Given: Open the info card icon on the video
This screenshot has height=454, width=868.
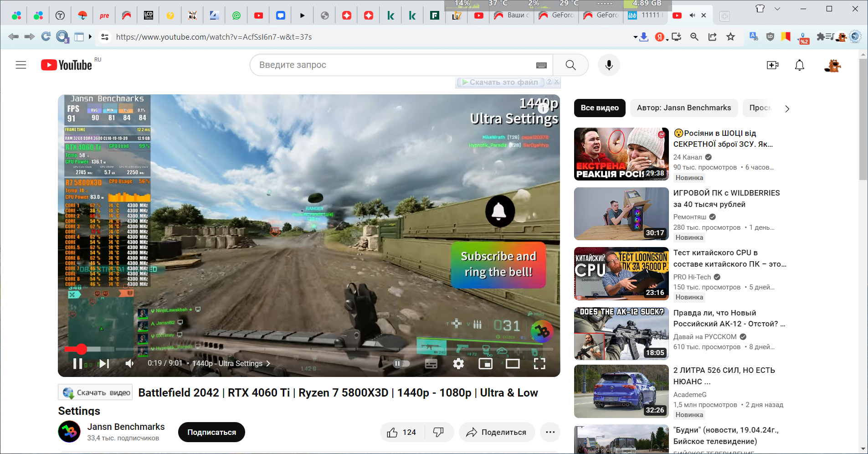Looking at the screenshot, I should point(543,108).
